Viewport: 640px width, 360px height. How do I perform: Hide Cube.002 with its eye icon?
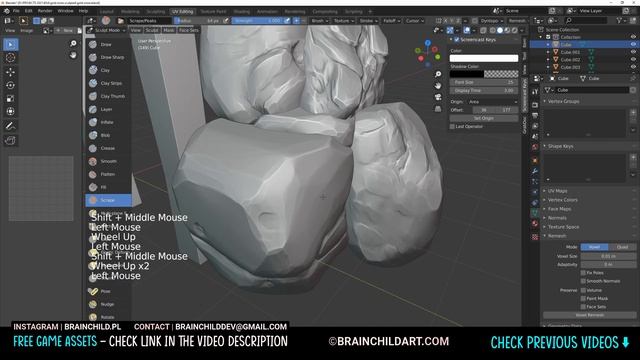[x=633, y=60]
